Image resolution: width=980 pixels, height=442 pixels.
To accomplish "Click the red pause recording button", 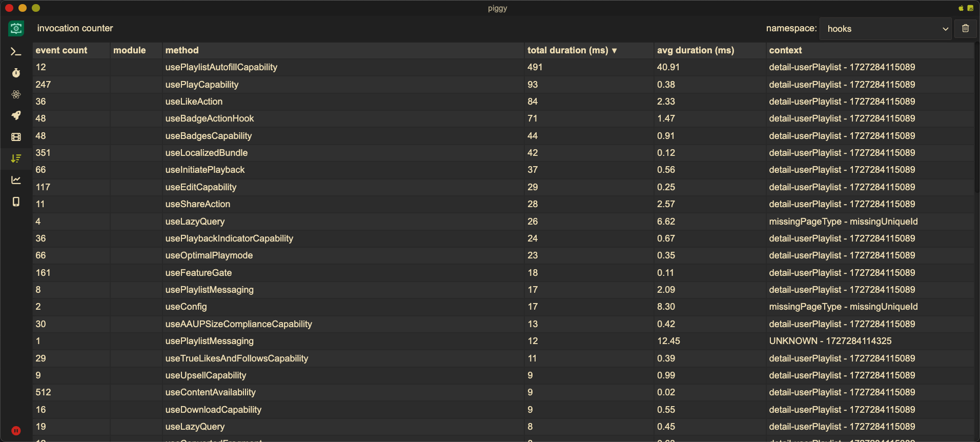I will pos(16,431).
